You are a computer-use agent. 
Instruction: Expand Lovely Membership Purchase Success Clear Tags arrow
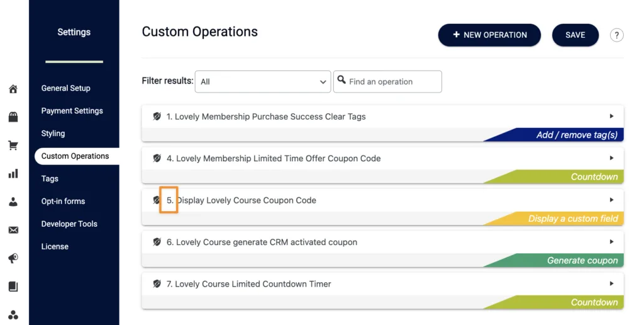(611, 117)
